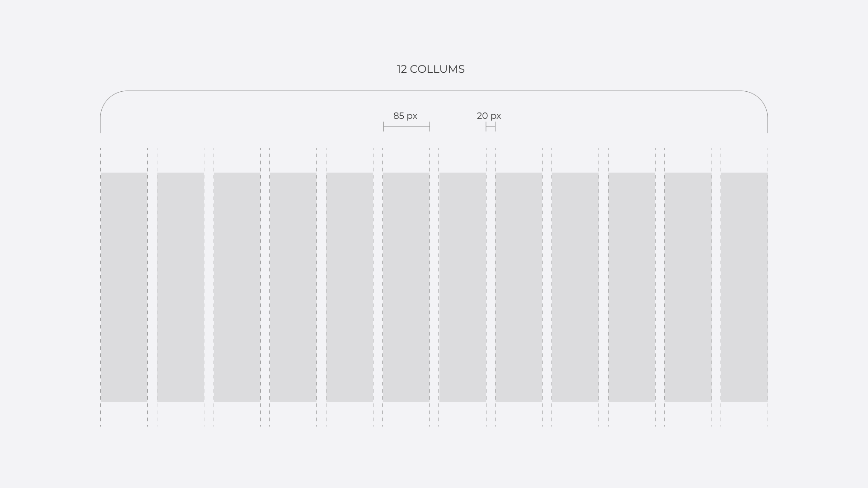Select the seventh grid column

tap(462, 287)
